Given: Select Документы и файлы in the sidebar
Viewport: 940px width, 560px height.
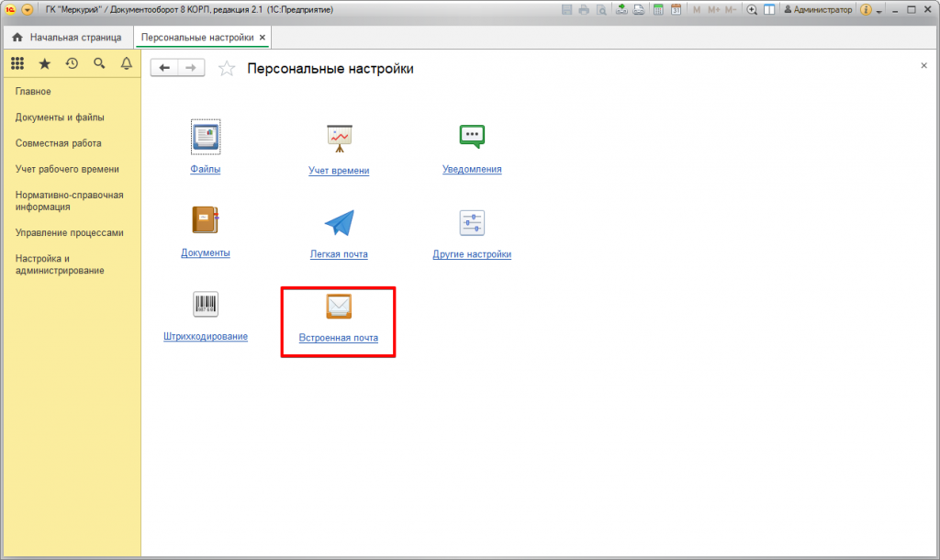Looking at the screenshot, I should (x=60, y=118).
